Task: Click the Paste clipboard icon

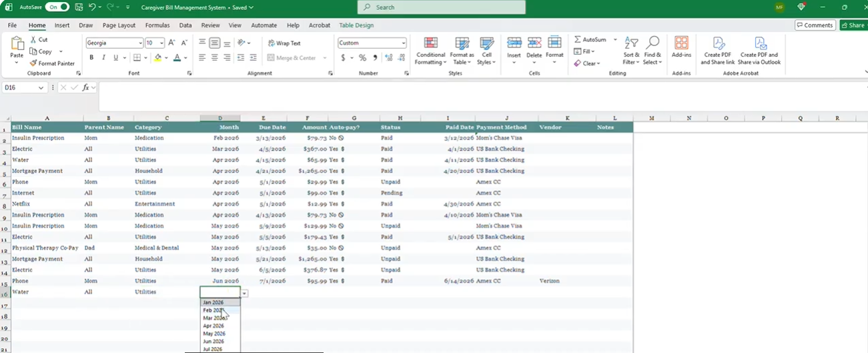Action: (17, 44)
